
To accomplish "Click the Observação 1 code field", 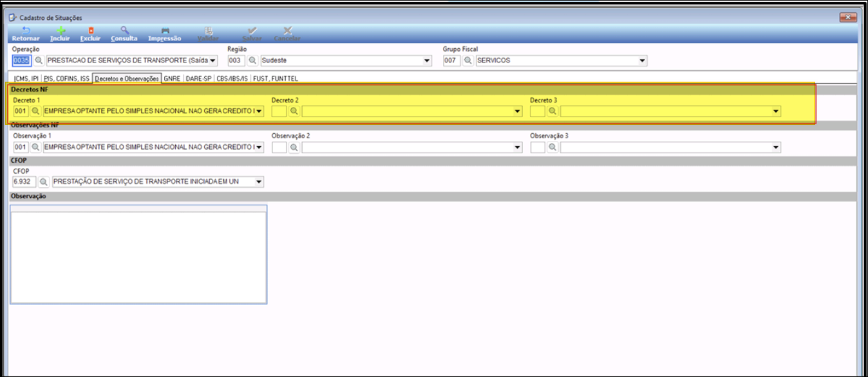I will (x=21, y=147).
